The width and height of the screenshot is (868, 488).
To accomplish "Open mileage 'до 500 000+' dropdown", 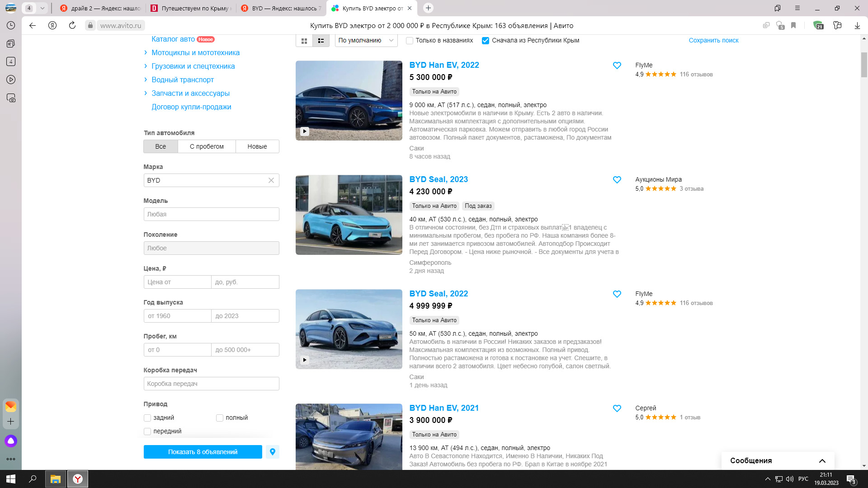I will coord(245,350).
